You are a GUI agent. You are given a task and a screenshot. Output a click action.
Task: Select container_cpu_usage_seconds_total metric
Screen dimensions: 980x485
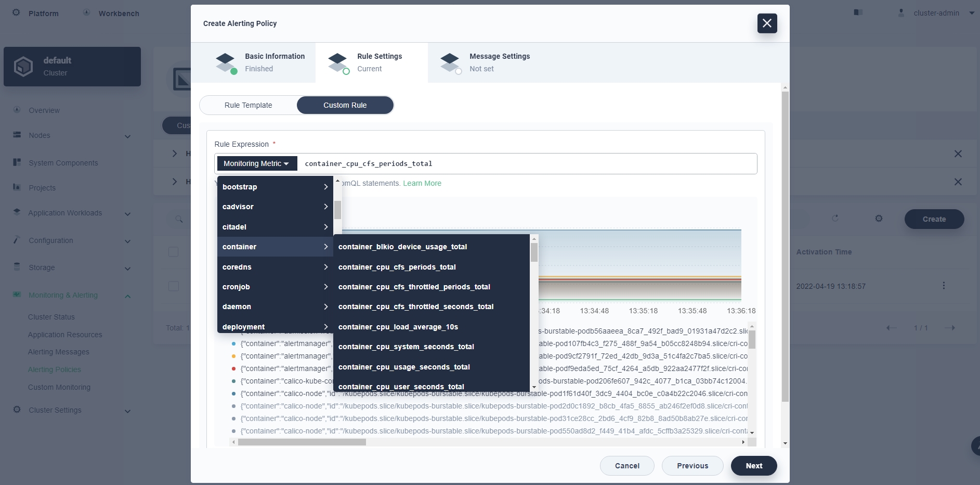pyautogui.click(x=404, y=367)
